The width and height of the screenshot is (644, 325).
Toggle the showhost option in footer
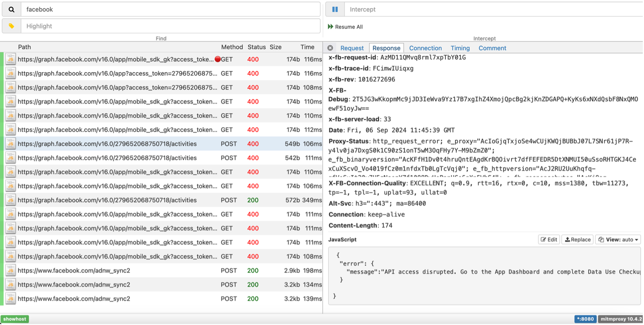pyautogui.click(x=15, y=319)
